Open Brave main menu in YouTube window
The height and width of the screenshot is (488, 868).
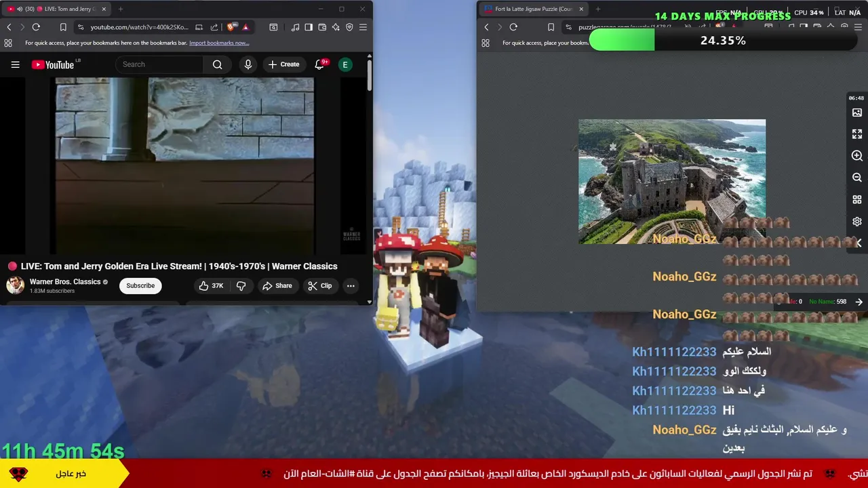[x=363, y=27]
